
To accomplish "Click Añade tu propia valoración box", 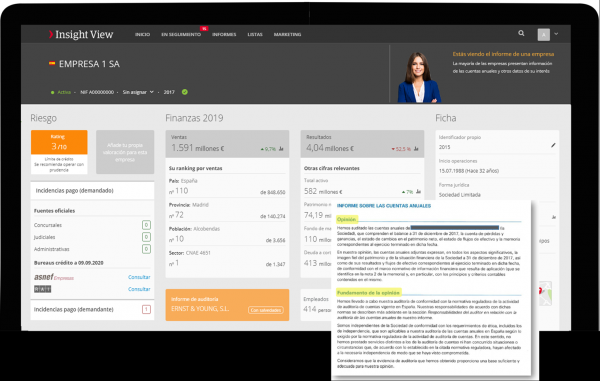I will point(125,152).
